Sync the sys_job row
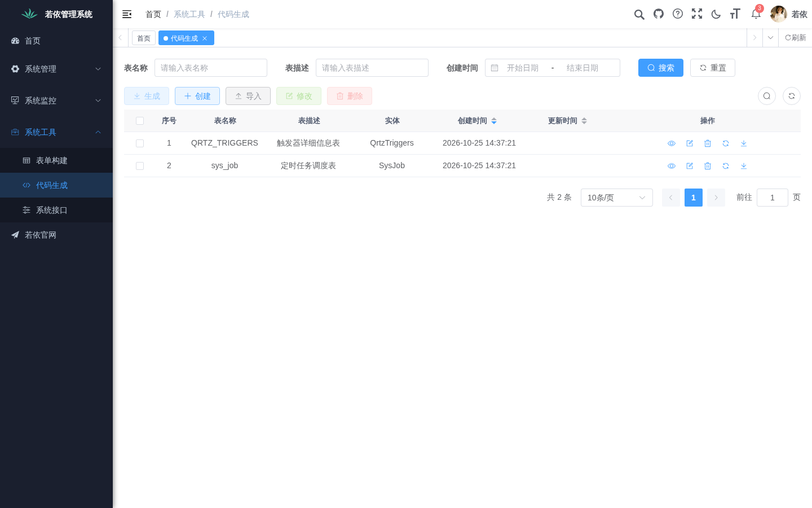Viewport: 812px width, 508px height. click(x=726, y=166)
